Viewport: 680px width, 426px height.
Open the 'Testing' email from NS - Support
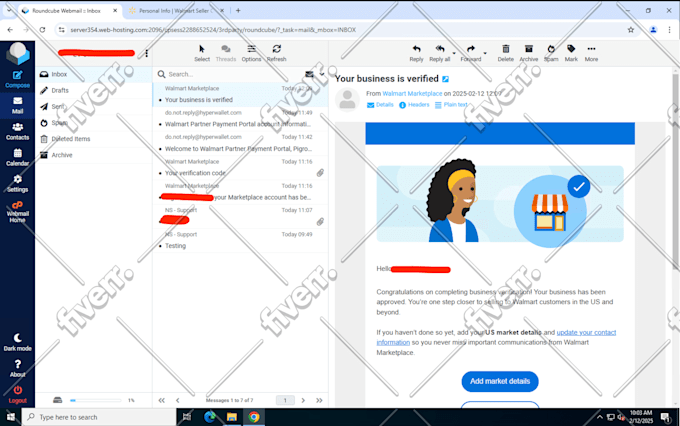[240, 240]
